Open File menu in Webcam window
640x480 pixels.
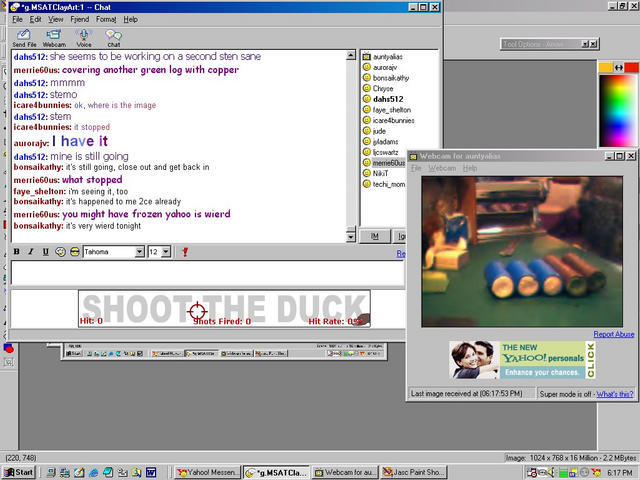(x=416, y=168)
